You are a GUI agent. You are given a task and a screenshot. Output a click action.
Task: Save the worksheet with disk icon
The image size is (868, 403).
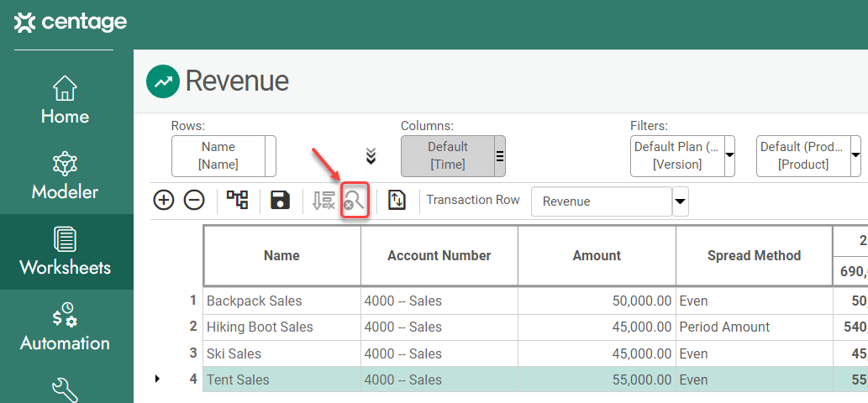pyautogui.click(x=281, y=200)
